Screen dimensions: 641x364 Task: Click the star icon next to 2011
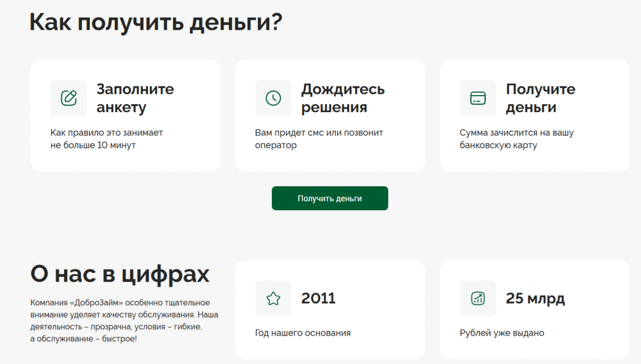(x=273, y=298)
